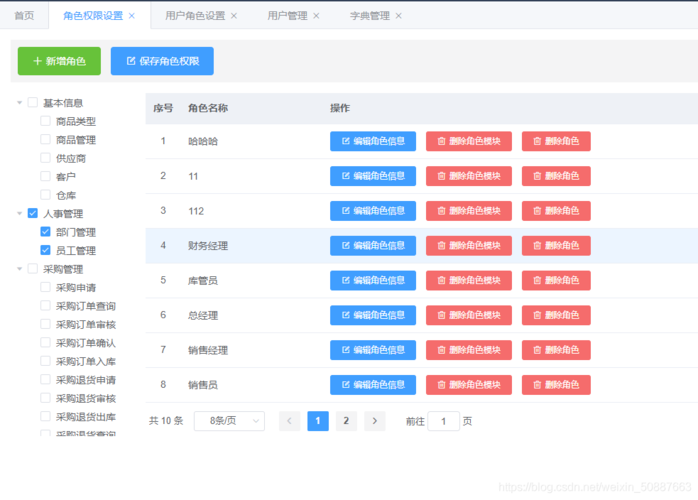Select page 2 in pagination
Viewport: 698px width, 500px height.
[x=346, y=421]
